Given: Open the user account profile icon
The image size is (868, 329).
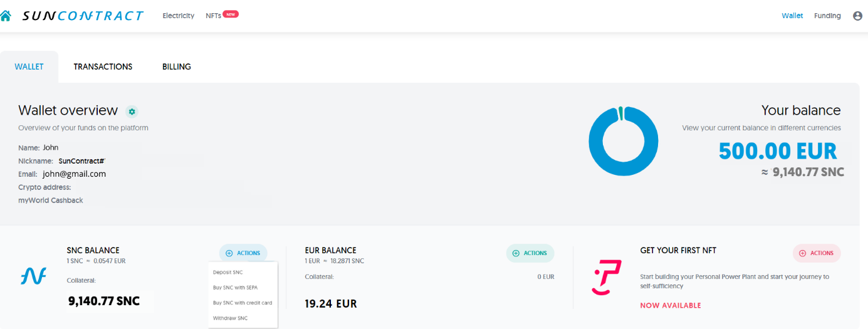Looking at the screenshot, I should (857, 16).
